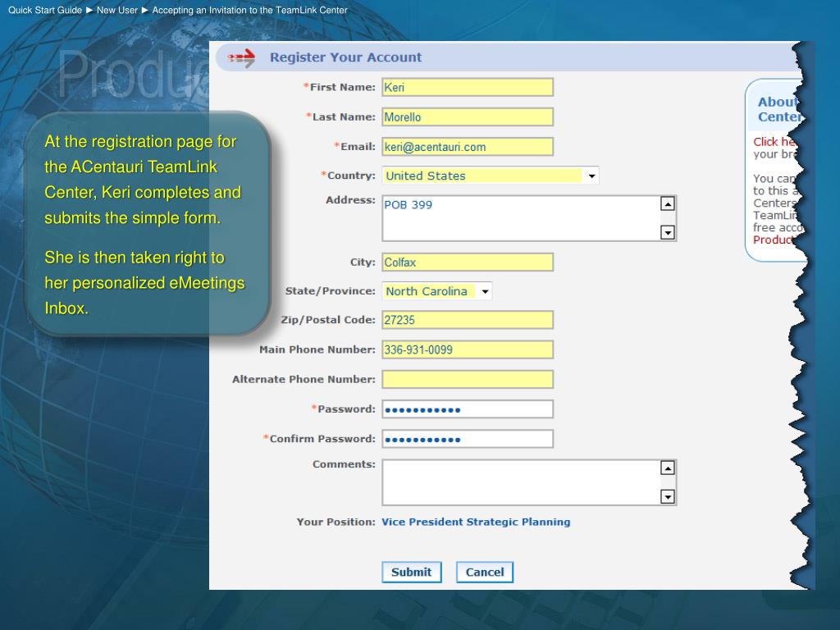Click the Main Phone Number field
This screenshot has width=840, height=630.
pyautogui.click(x=467, y=349)
